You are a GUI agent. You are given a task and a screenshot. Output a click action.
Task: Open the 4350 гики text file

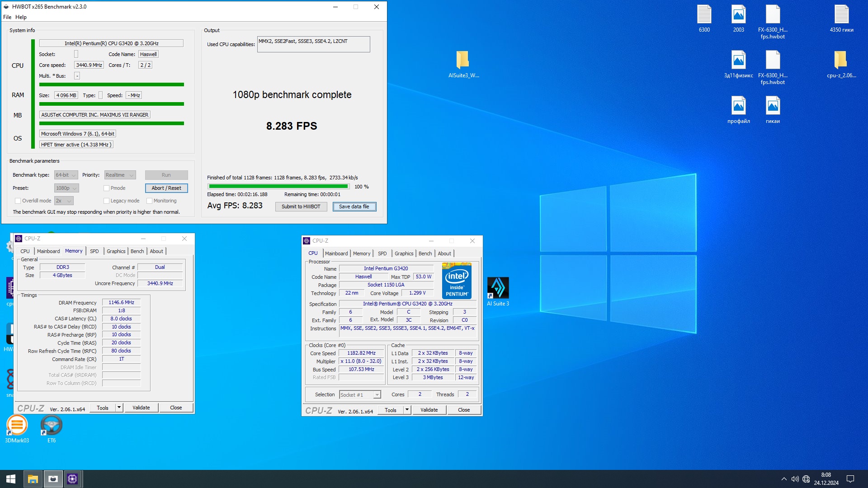841,19
